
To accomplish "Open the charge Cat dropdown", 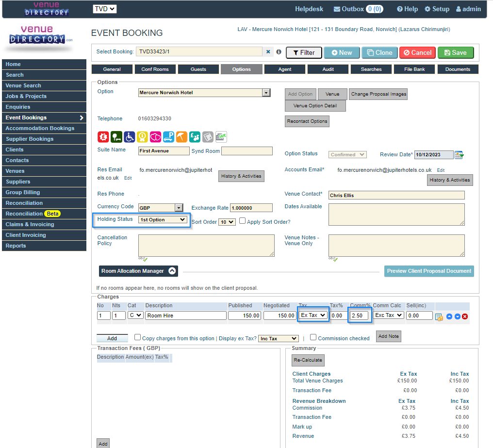I will [x=136, y=315].
